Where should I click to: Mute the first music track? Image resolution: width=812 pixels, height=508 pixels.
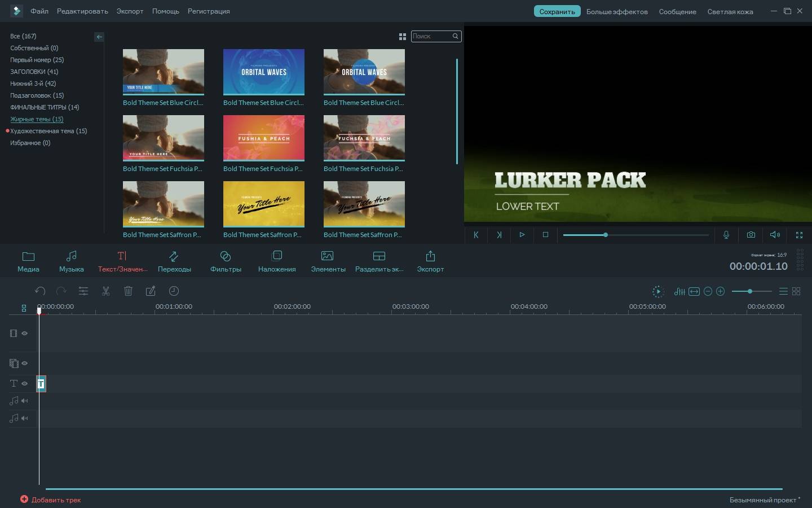[25, 401]
